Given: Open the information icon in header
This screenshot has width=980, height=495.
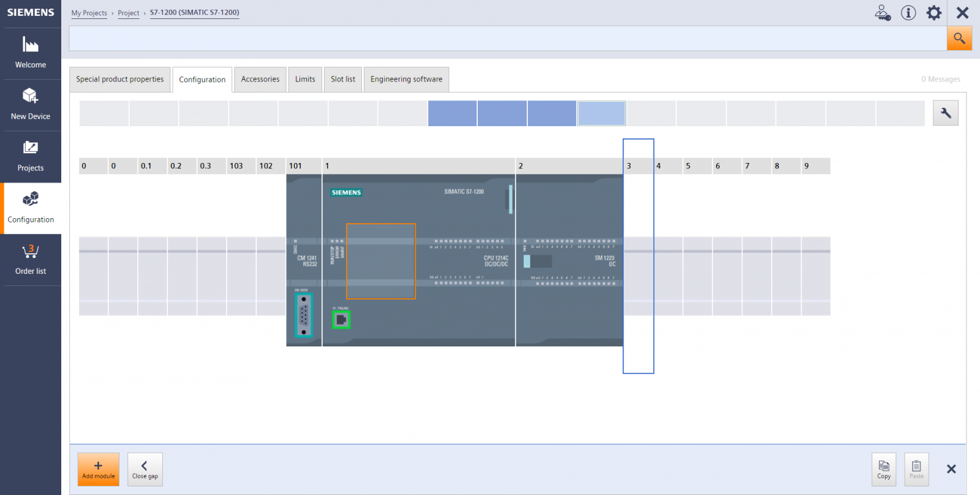Looking at the screenshot, I should 908,12.
